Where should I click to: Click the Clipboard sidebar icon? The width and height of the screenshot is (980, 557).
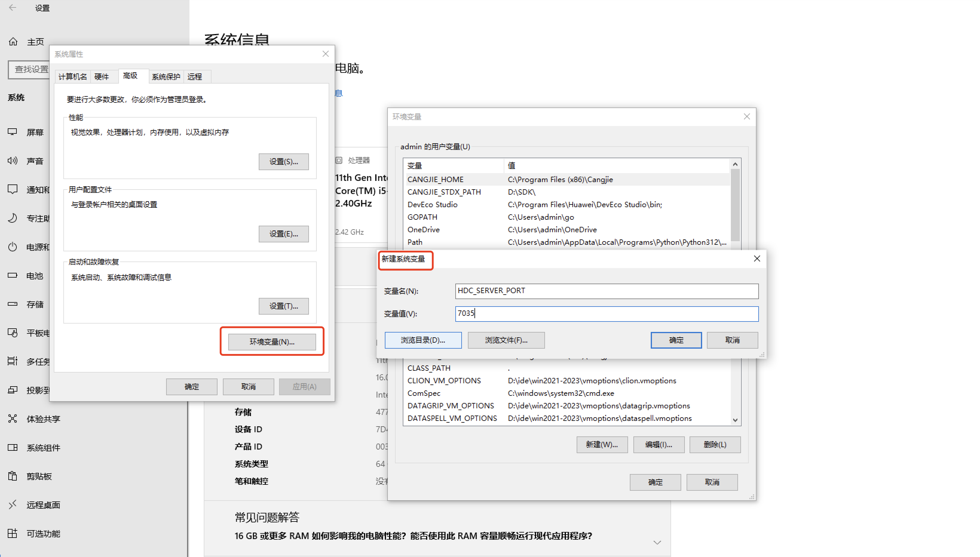pyautogui.click(x=13, y=476)
